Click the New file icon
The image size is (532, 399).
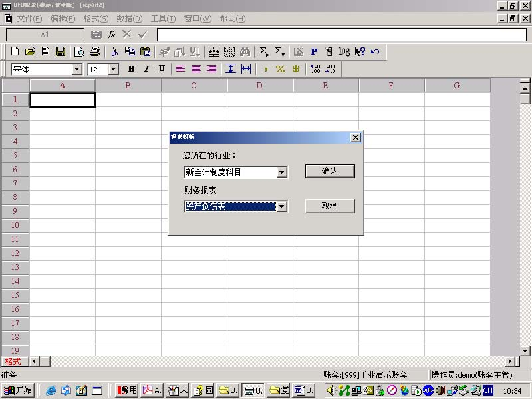(x=15, y=51)
